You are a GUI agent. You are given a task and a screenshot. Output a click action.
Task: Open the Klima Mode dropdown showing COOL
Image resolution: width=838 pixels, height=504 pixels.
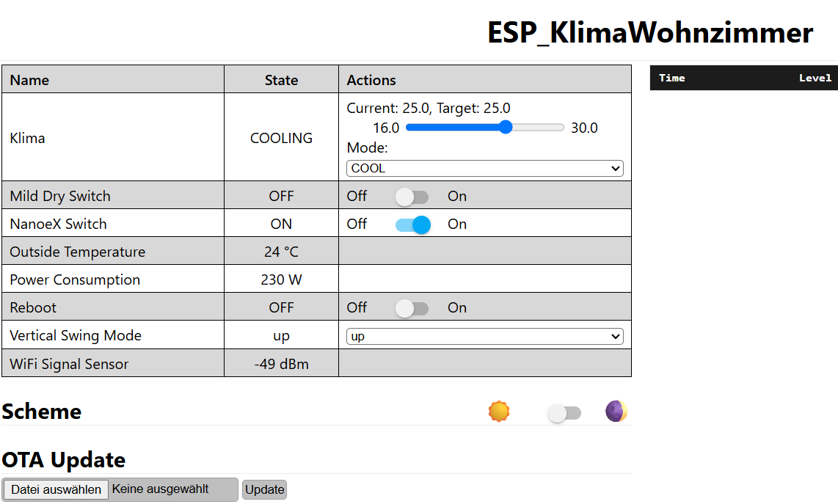(x=485, y=168)
